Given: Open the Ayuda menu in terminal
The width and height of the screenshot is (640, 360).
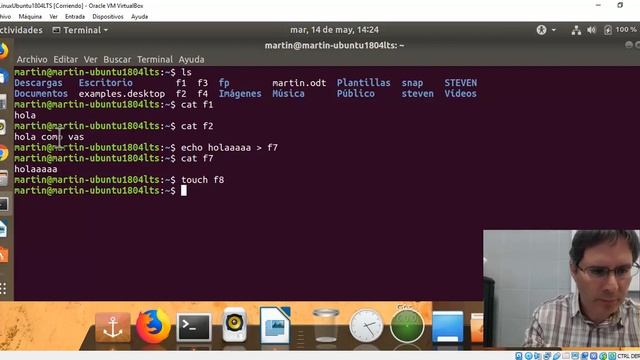Looking at the screenshot, I should pos(191,60).
